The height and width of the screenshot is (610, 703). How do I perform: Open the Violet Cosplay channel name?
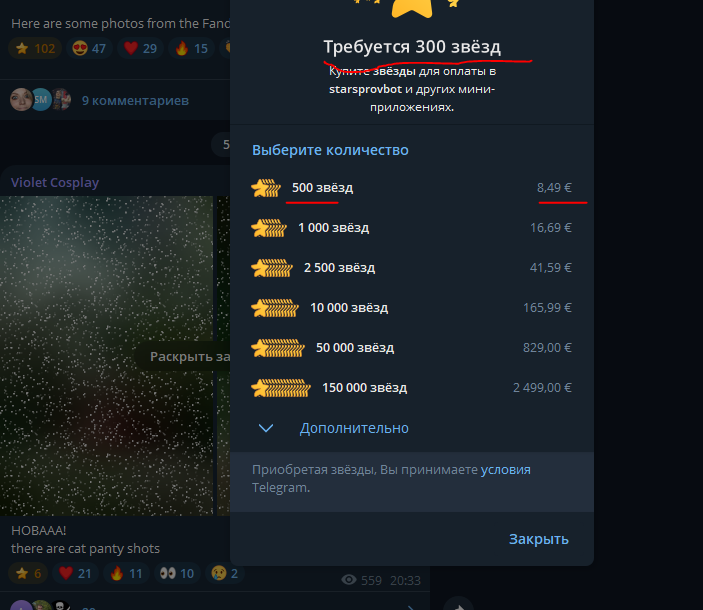click(x=55, y=182)
